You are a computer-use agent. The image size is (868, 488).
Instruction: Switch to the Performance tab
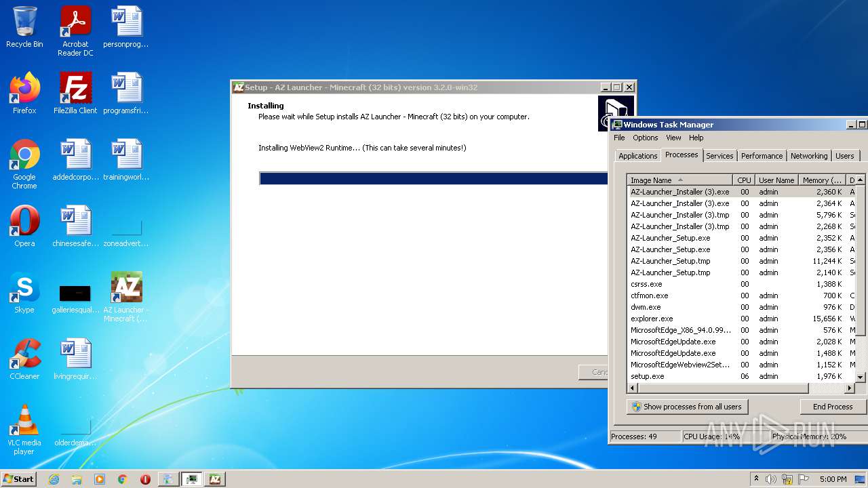pos(762,156)
